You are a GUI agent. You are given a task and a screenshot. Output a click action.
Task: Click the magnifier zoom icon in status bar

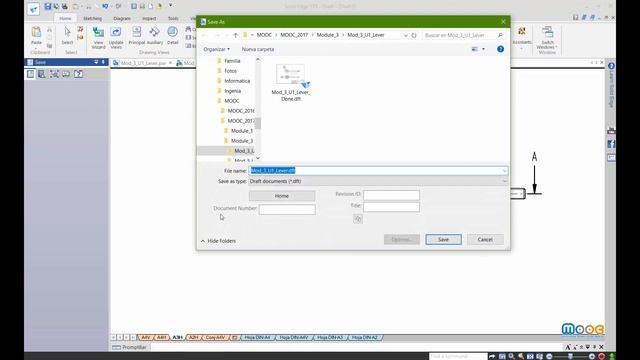[x=511, y=356]
